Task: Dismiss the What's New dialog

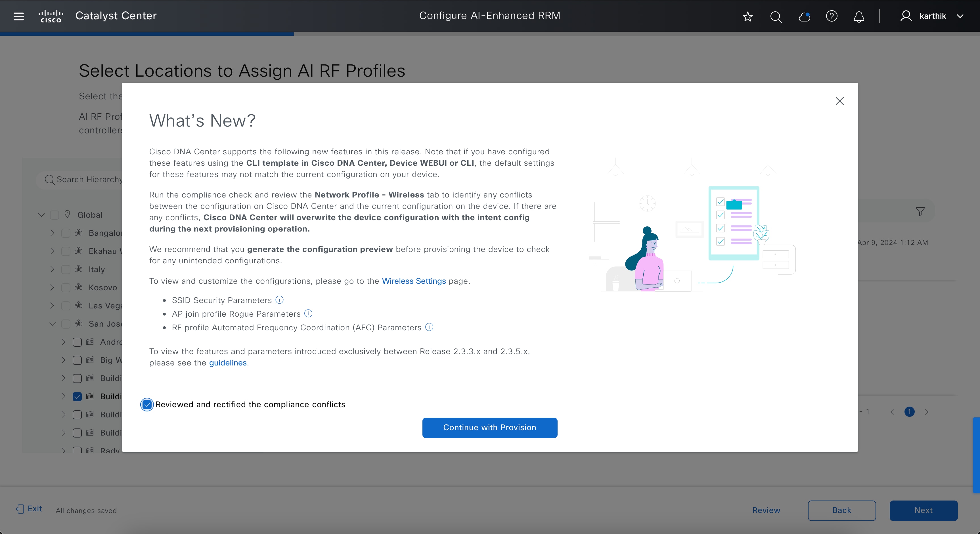Action: 840,101
